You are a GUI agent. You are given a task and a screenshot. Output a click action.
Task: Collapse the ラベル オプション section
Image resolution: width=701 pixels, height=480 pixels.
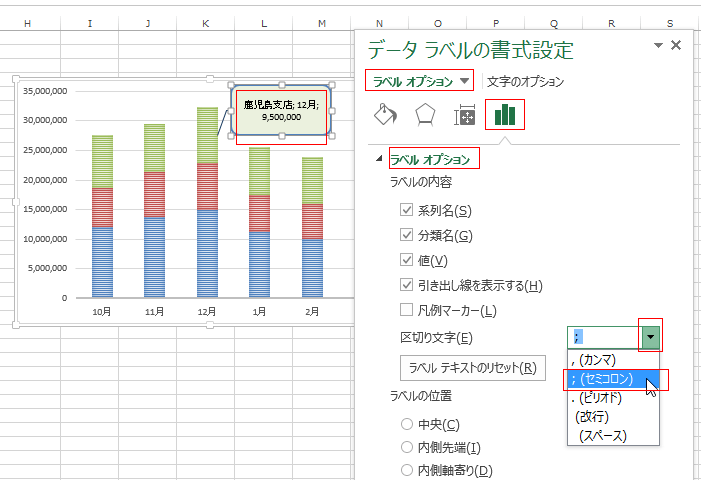pos(379,158)
